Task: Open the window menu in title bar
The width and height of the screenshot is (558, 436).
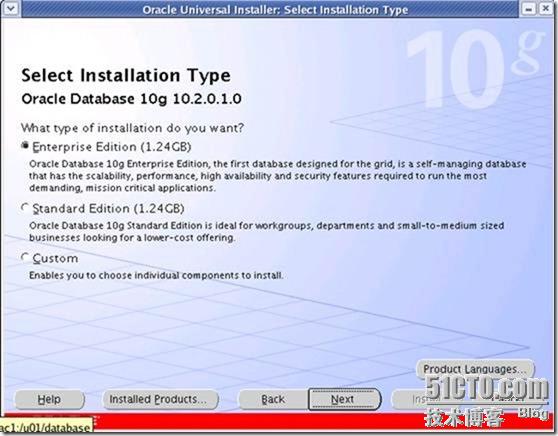Action: [x=11, y=8]
